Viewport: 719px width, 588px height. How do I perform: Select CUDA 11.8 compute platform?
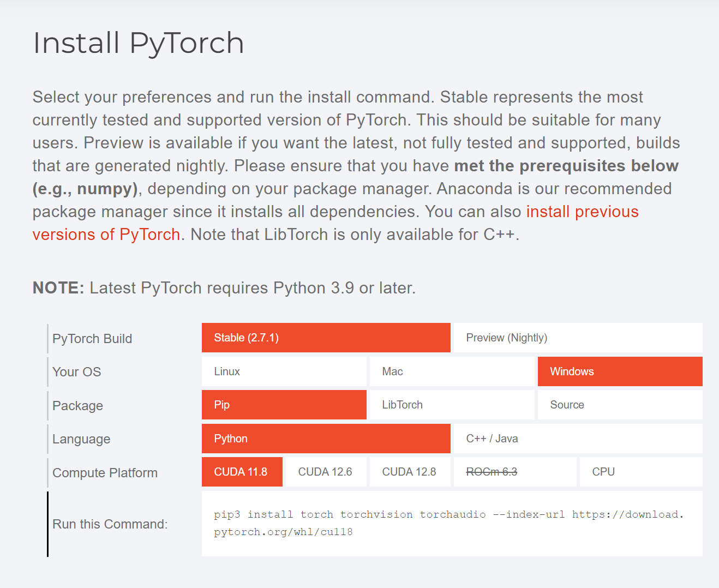tap(242, 472)
